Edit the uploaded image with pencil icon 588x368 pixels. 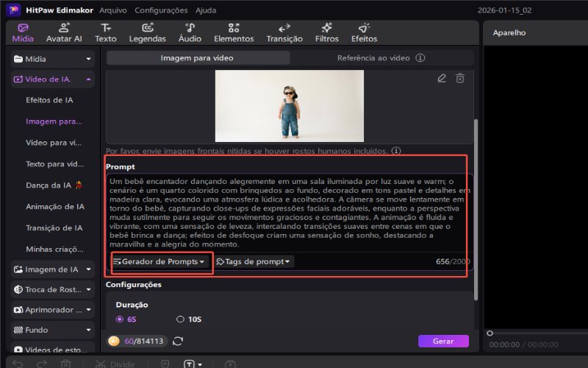point(442,78)
